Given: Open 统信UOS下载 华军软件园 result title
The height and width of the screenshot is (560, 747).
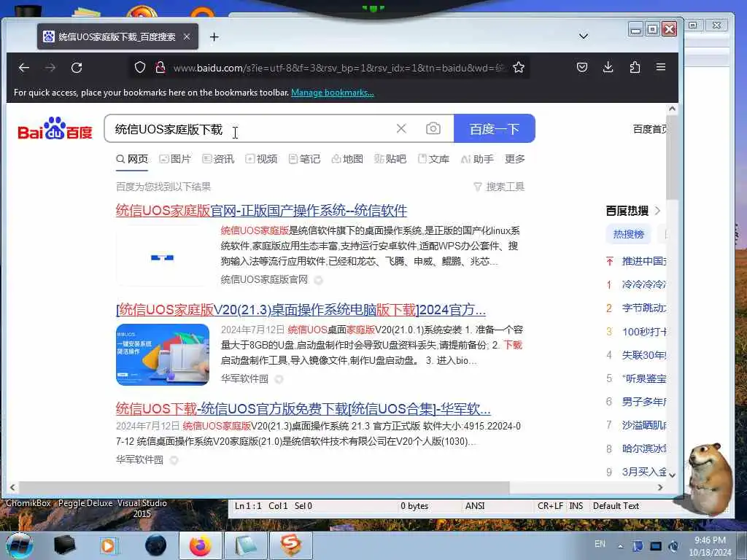Looking at the screenshot, I should point(303,408).
